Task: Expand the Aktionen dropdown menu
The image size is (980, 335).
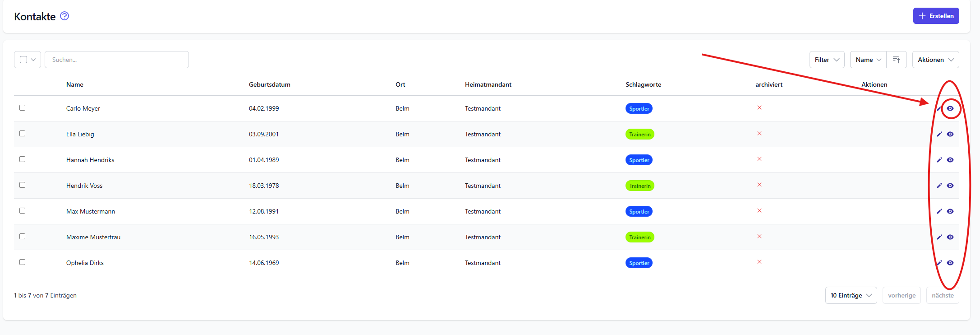Action: pyautogui.click(x=935, y=60)
